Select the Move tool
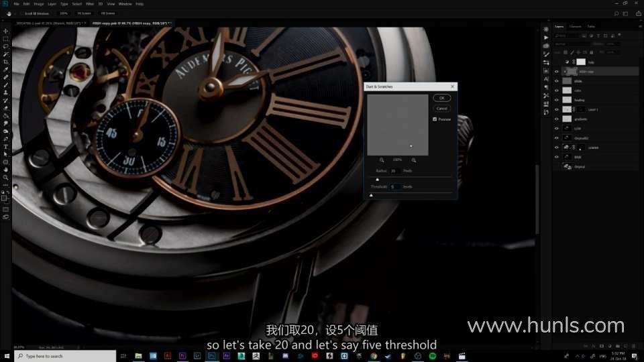This screenshot has width=644, height=362. 6,31
